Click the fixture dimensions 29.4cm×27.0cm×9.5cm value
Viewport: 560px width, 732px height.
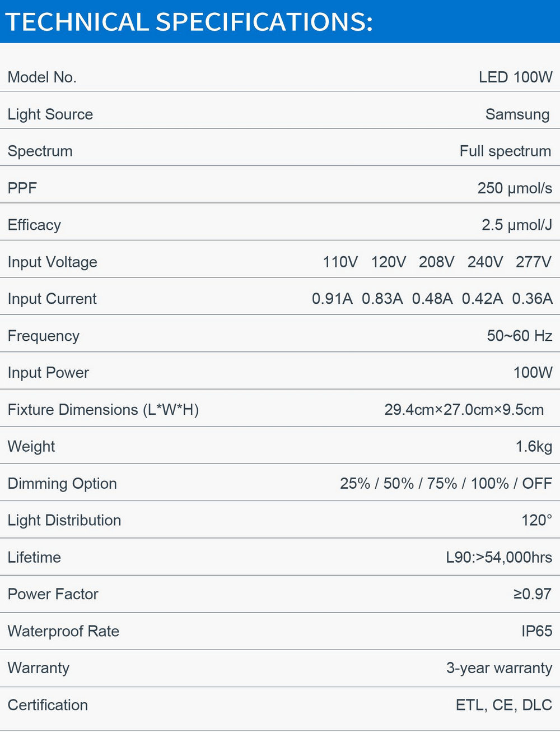pos(464,410)
